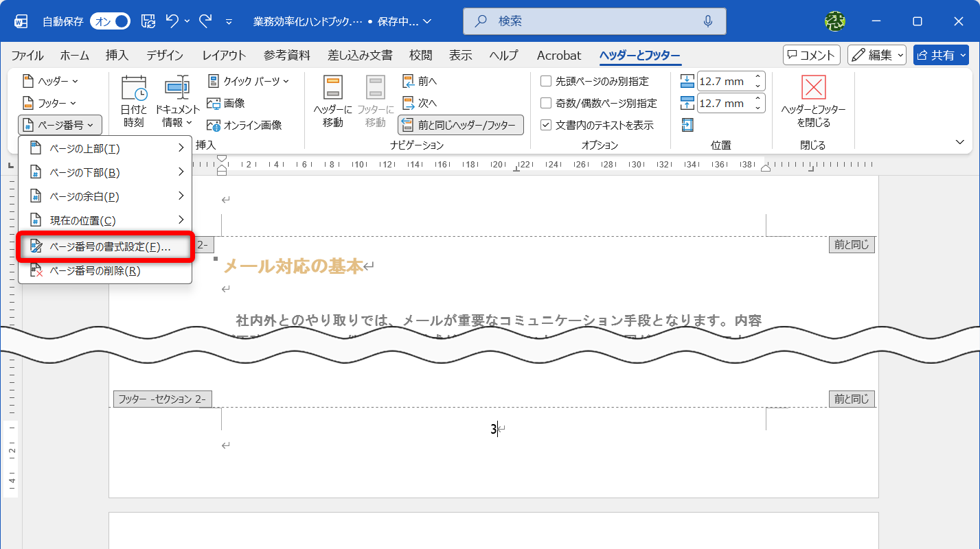Switch to the 挿入 tab
Image resolution: width=980 pixels, height=549 pixels.
point(117,56)
